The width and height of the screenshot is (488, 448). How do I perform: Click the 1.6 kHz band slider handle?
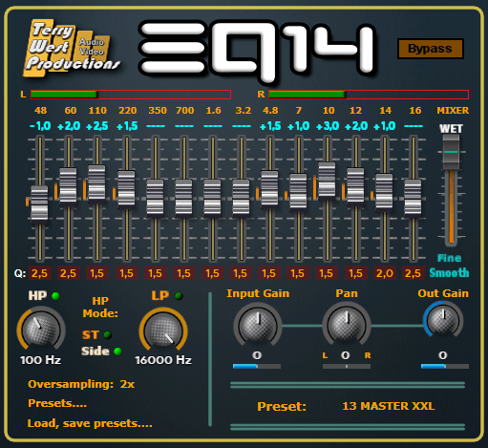pos(212,199)
